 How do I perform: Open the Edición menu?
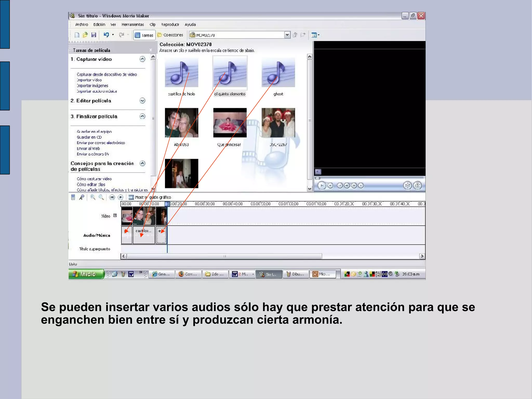(x=99, y=24)
